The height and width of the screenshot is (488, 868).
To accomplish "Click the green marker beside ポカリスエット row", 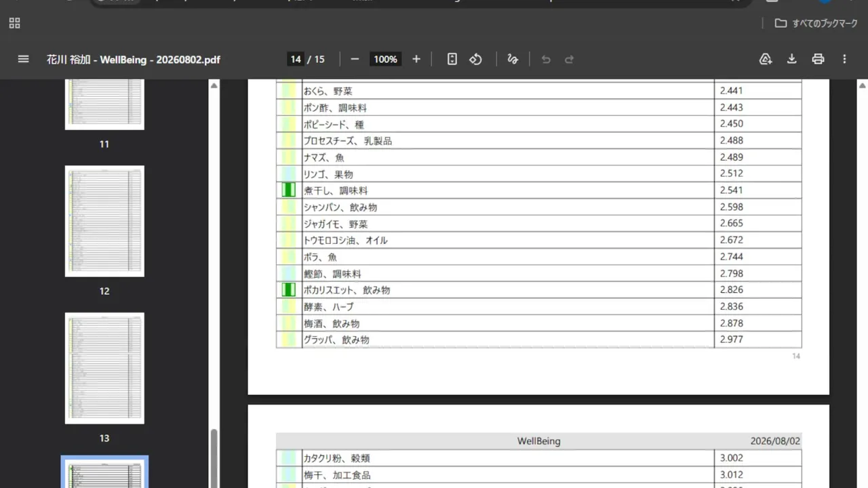I will pyautogui.click(x=289, y=290).
